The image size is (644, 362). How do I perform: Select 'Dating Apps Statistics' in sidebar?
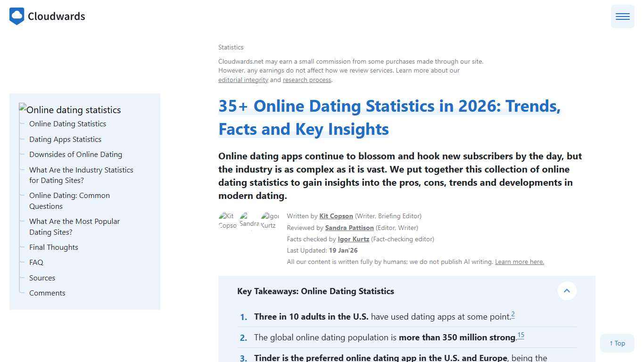pos(65,139)
